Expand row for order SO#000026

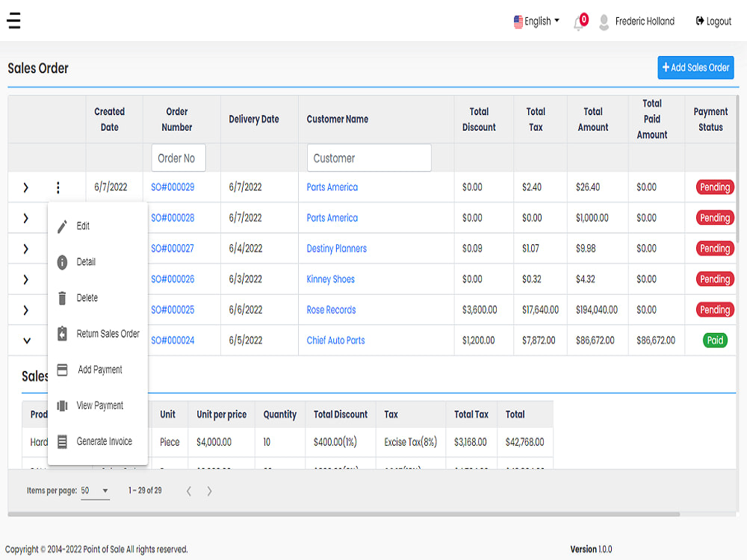tap(25, 279)
